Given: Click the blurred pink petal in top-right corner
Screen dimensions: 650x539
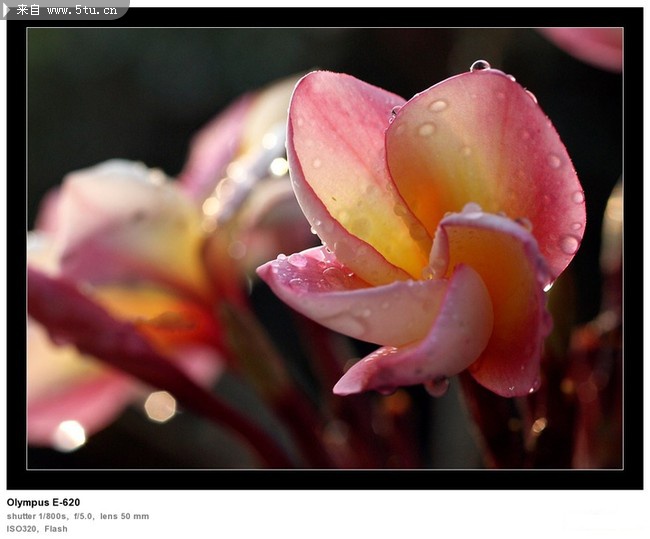Looking at the screenshot, I should coord(590,45).
